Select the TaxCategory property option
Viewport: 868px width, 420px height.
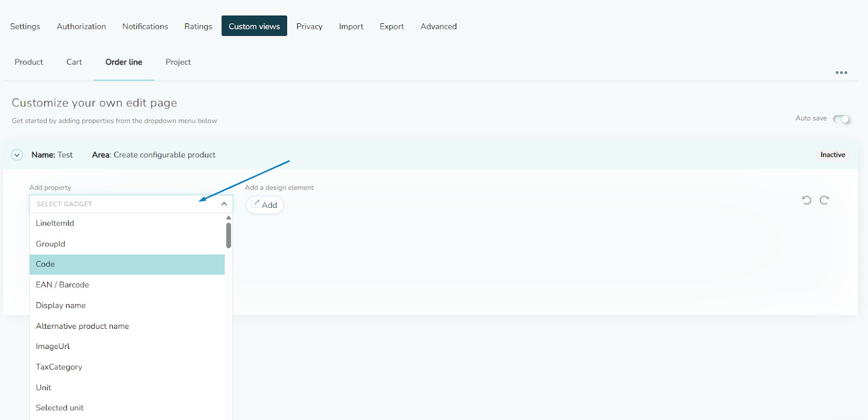[x=59, y=367]
